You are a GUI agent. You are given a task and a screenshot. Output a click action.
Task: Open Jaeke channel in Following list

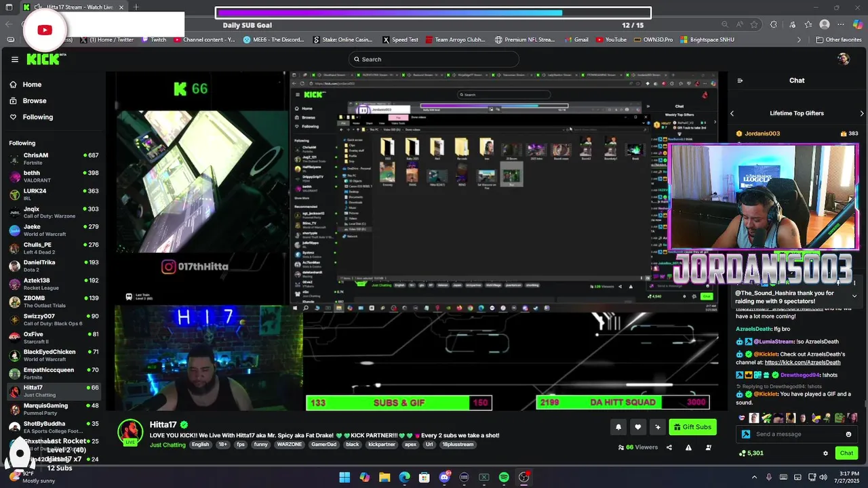click(53, 230)
